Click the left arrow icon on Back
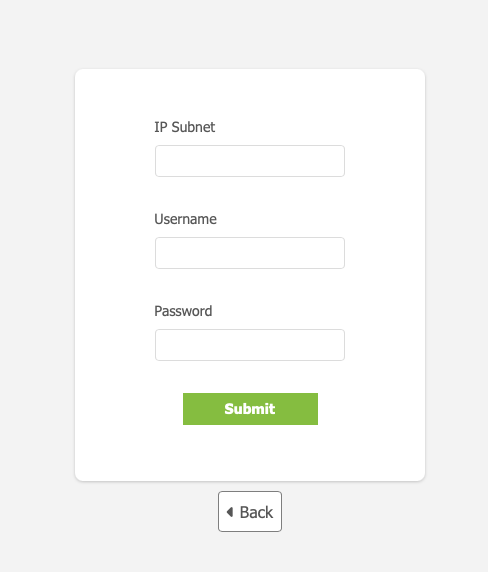The image size is (488, 572). click(x=230, y=512)
